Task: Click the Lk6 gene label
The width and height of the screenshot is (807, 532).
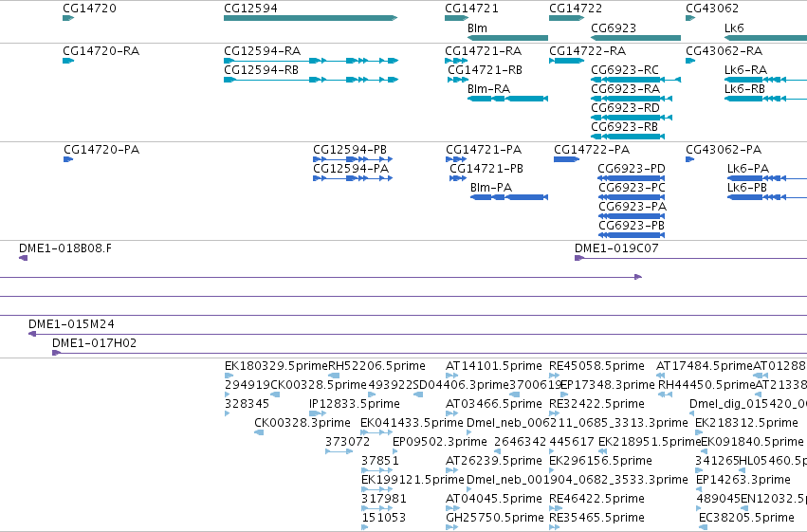Action: [x=734, y=28]
